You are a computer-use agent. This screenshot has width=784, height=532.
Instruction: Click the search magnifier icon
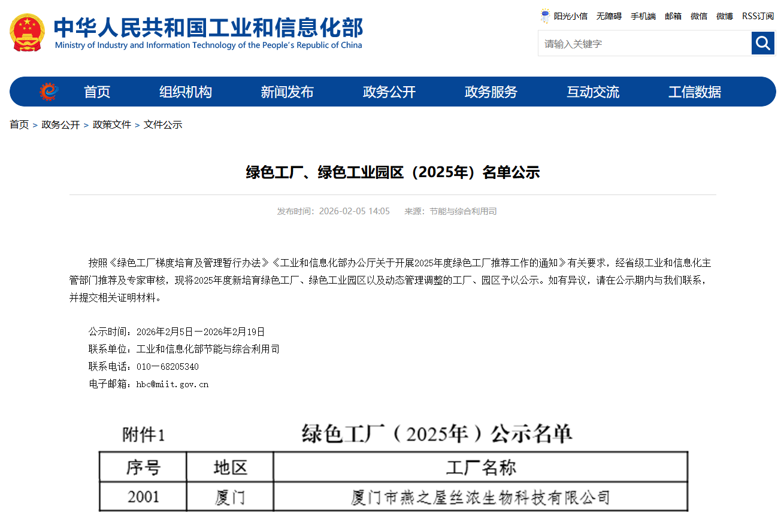(762, 43)
